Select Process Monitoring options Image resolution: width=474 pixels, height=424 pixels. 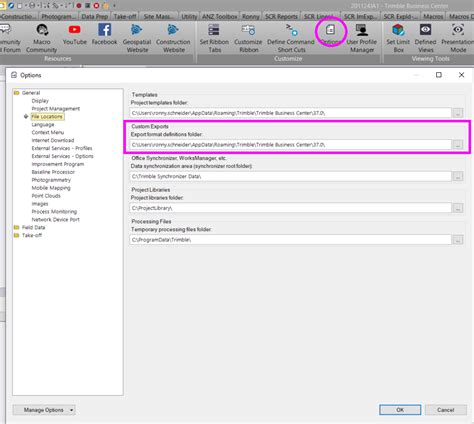(54, 212)
